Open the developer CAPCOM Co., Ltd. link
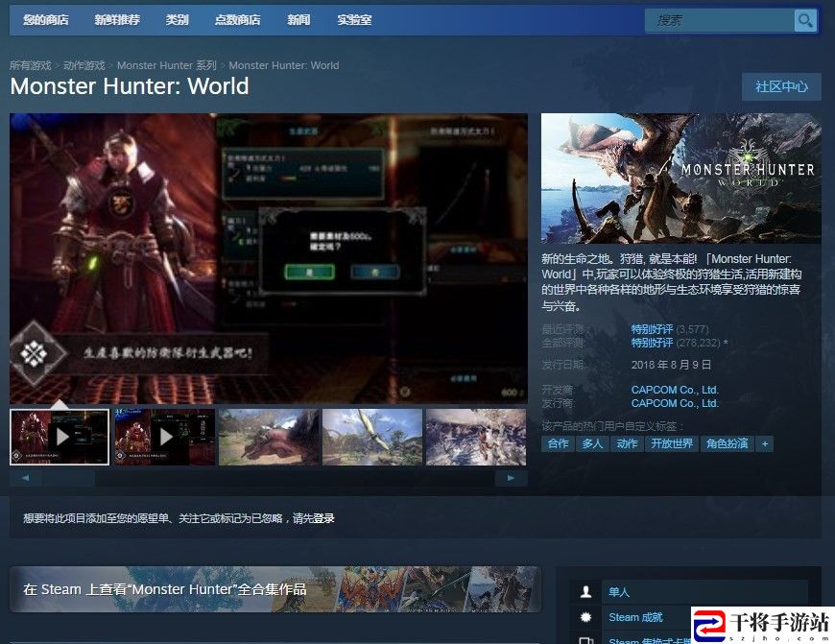 click(675, 390)
